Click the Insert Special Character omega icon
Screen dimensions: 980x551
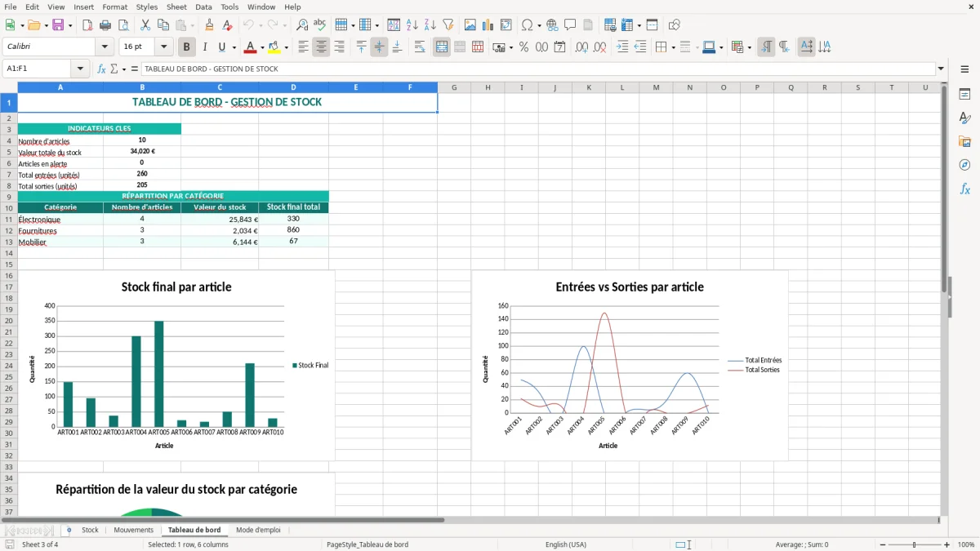point(527,25)
